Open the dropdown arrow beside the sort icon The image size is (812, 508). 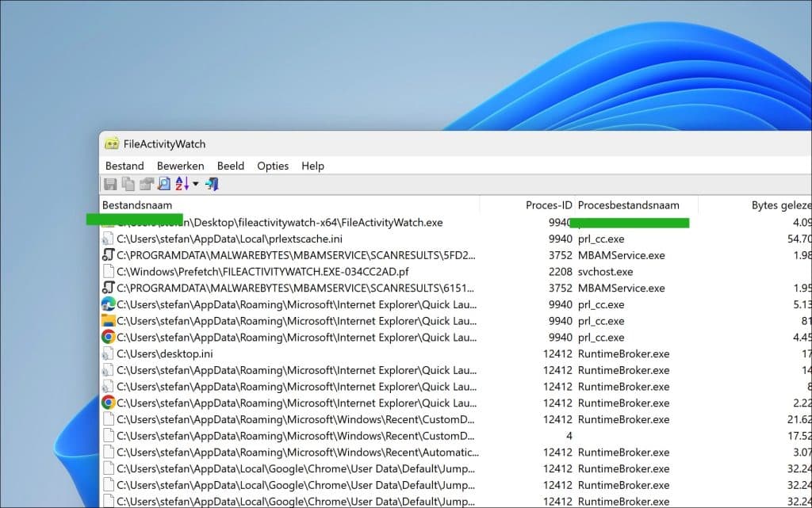click(196, 184)
